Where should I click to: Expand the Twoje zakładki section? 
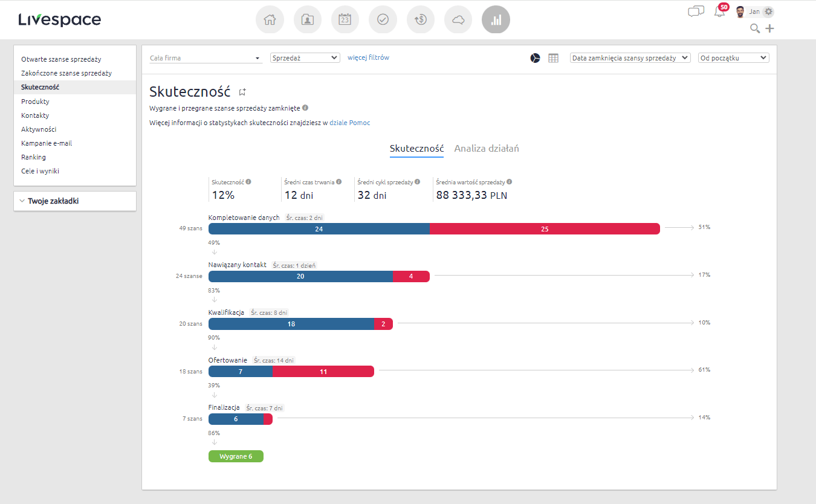tap(75, 201)
